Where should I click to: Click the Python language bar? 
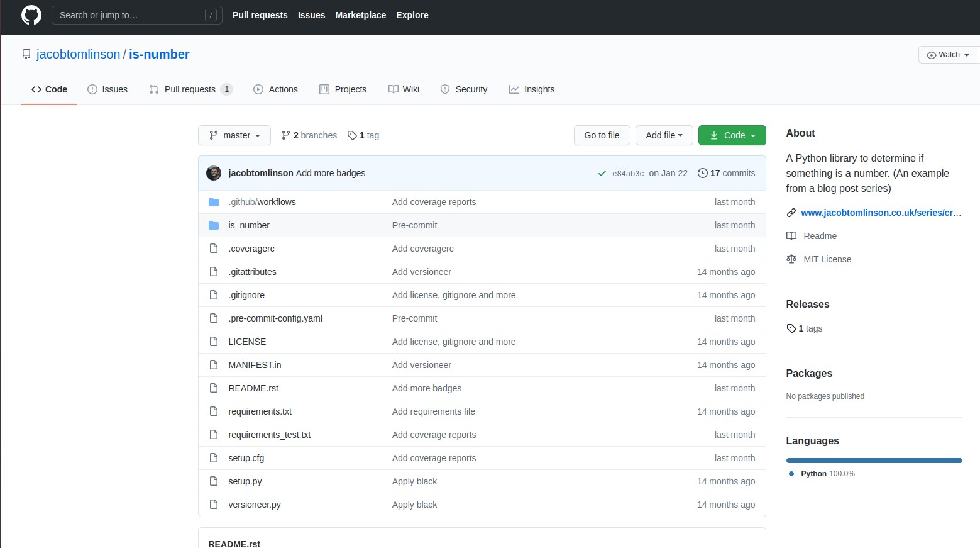coord(874,461)
